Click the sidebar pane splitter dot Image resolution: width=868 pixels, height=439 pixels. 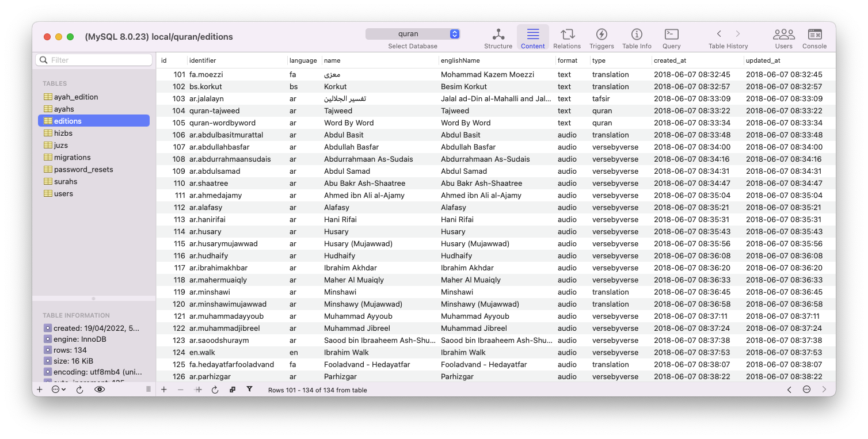[94, 299]
